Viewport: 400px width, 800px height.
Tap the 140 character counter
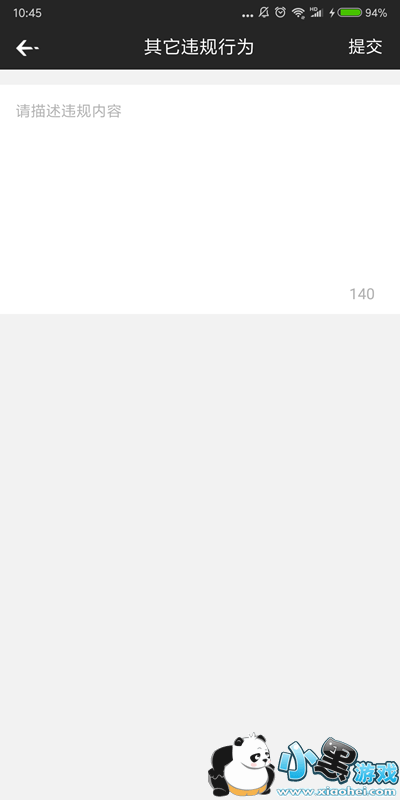(x=362, y=294)
